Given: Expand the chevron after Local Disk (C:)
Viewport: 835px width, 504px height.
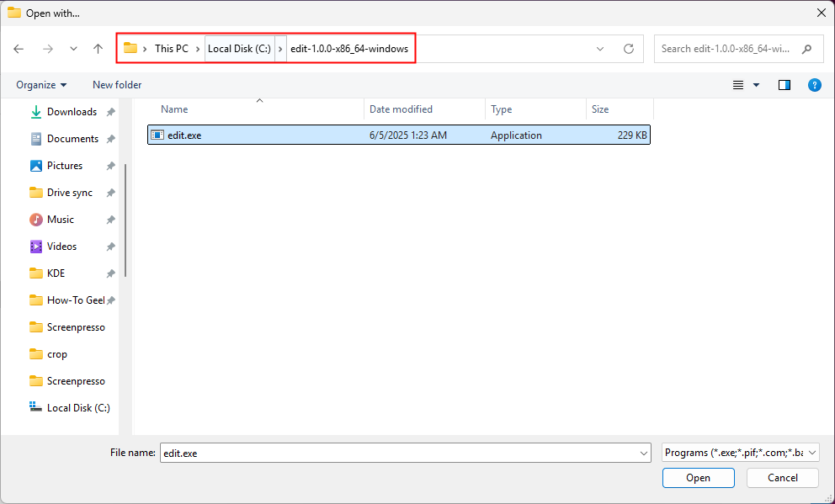Looking at the screenshot, I should click(x=280, y=49).
